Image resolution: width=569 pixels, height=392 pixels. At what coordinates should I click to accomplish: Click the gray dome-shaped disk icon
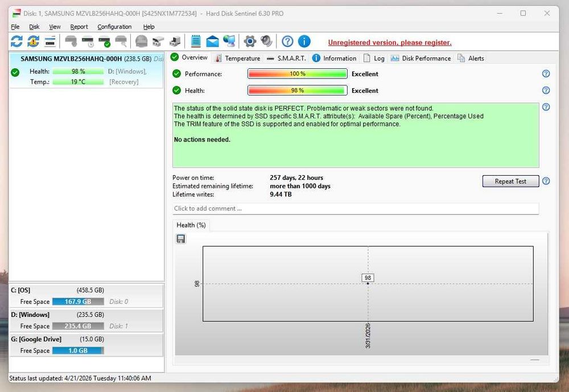(141, 42)
